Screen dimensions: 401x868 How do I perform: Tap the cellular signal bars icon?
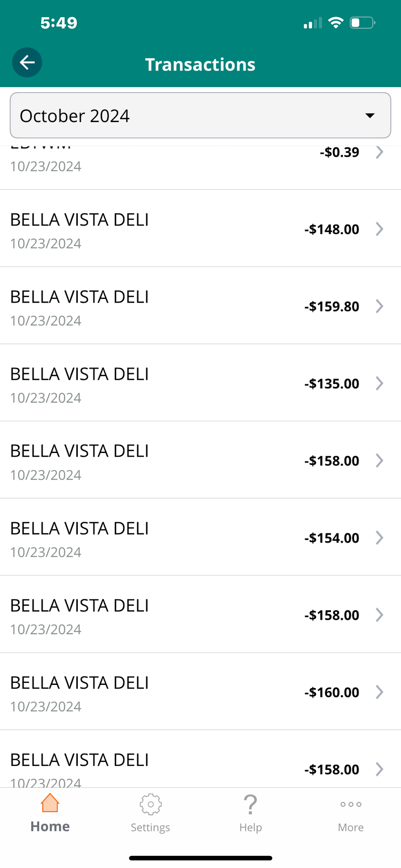click(x=312, y=23)
